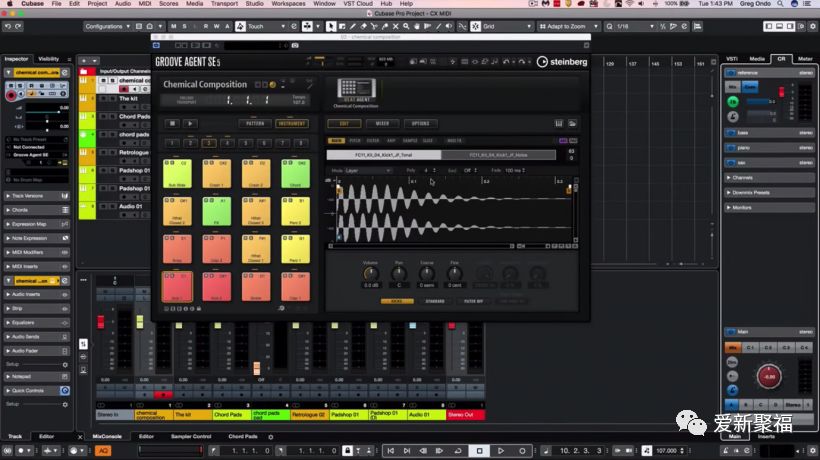Screen dimensions: 820x460
Task: Switch to Pattern mode
Action: [x=256, y=124]
